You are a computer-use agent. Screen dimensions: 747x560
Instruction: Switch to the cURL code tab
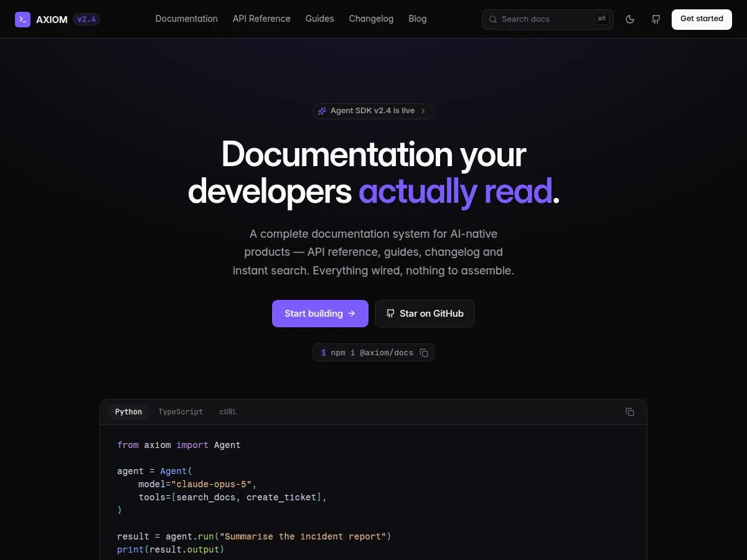point(228,412)
